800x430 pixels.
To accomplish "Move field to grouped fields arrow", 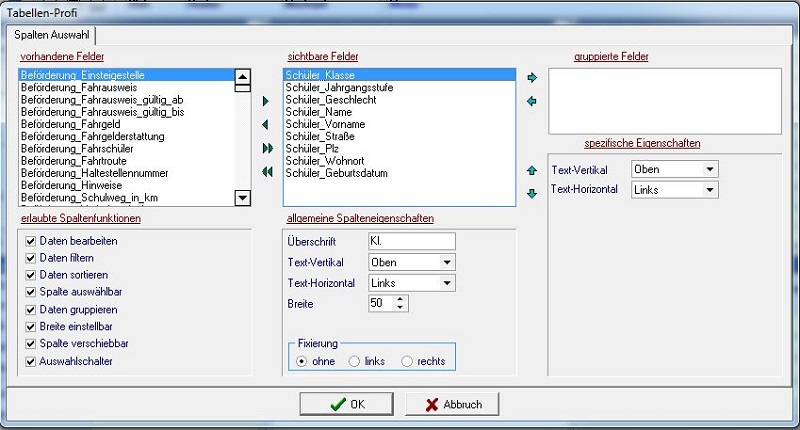I will click(x=532, y=78).
